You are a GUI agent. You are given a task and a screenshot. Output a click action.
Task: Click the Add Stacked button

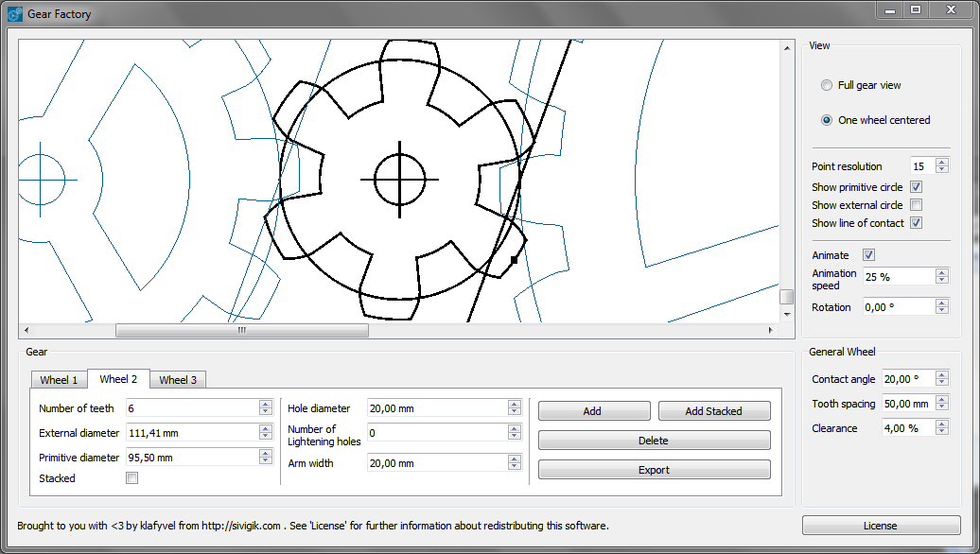pyautogui.click(x=714, y=411)
